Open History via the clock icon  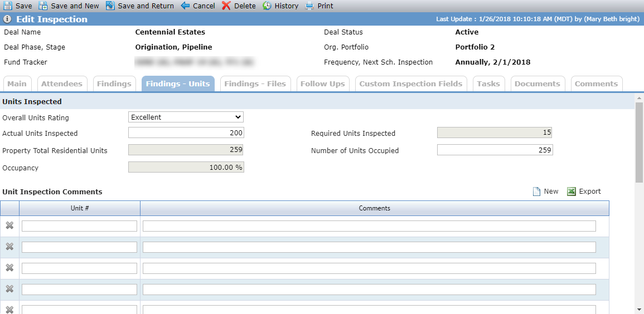point(267,6)
